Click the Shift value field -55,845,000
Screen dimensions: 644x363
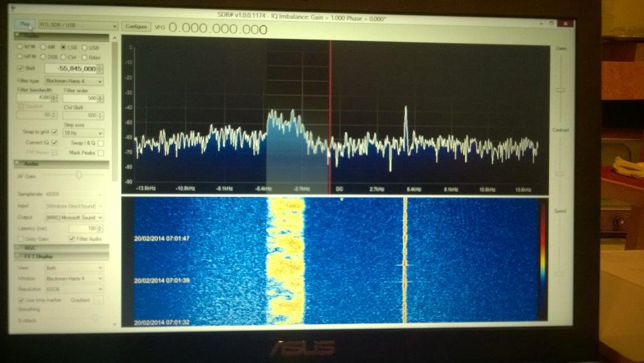(70, 69)
